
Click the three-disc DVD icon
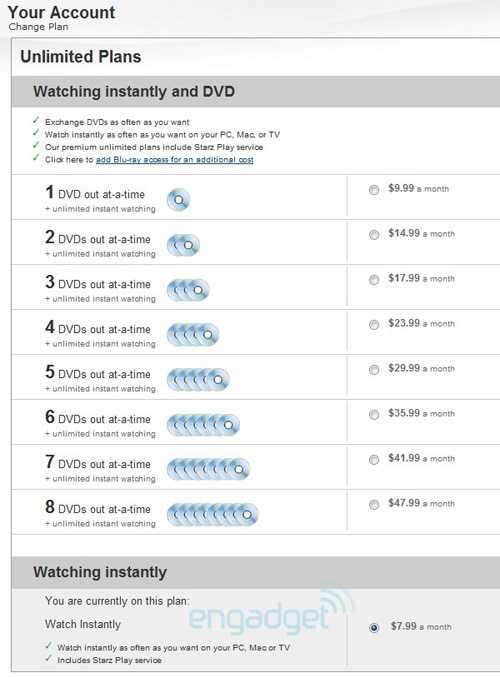(x=188, y=290)
